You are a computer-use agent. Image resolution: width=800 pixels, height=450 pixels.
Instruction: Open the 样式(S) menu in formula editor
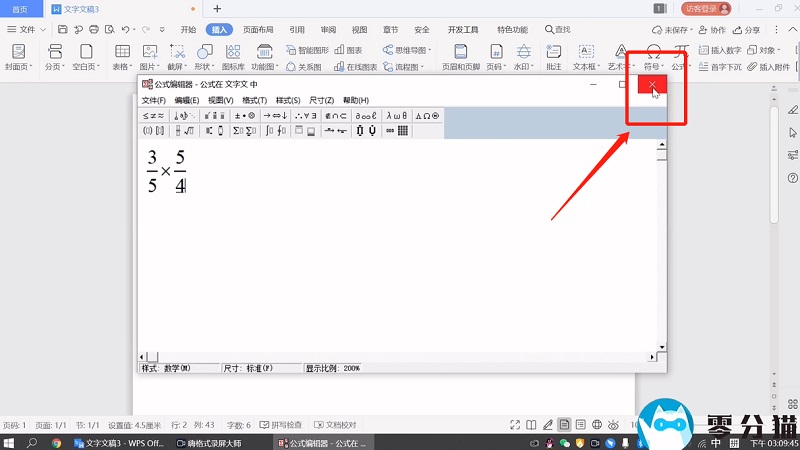[288, 101]
